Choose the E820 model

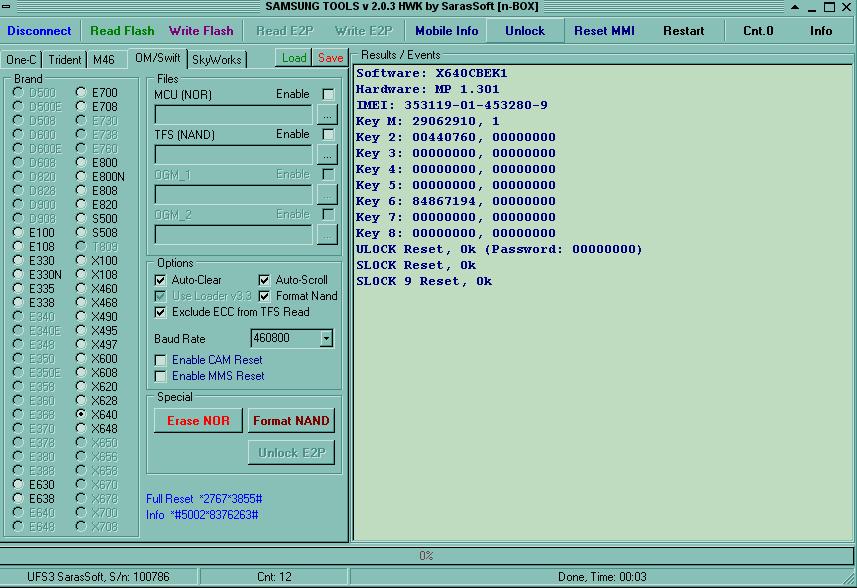click(x=81, y=204)
